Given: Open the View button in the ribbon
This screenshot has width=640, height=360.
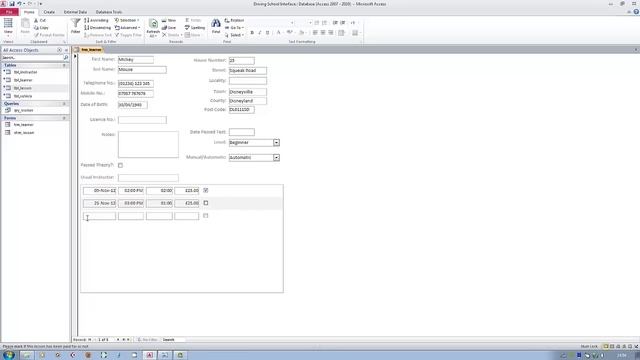Looking at the screenshot, I should point(8,26).
